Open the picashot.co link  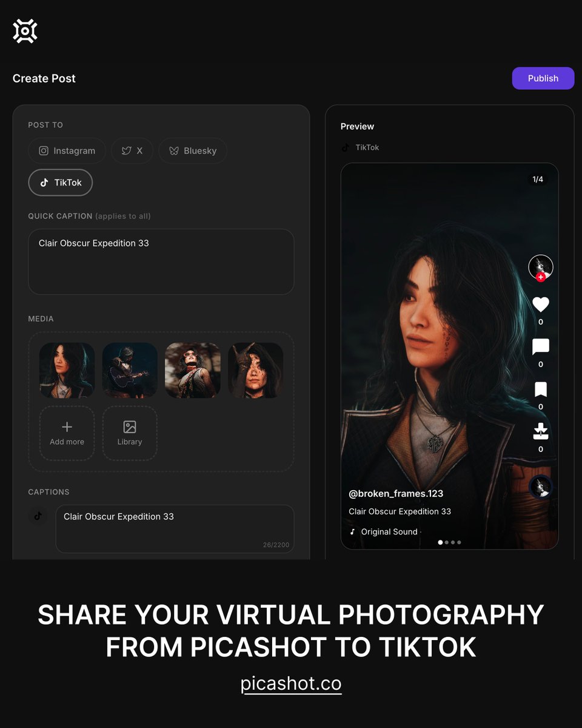(x=291, y=684)
